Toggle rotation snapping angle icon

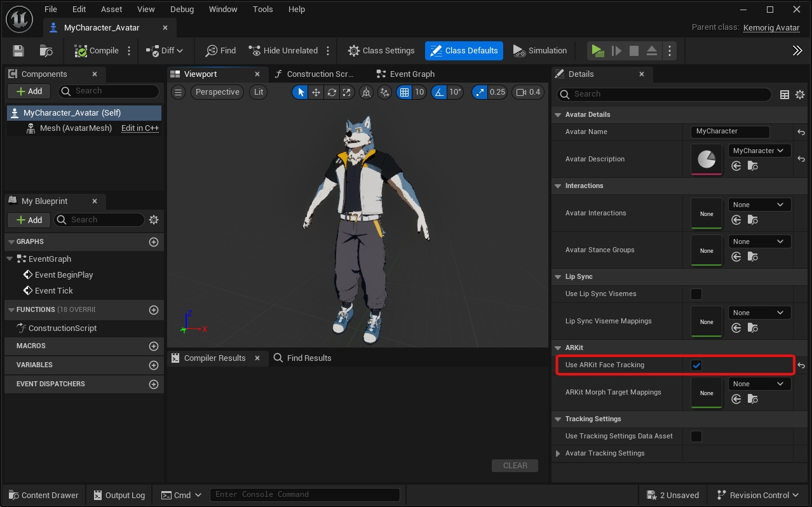pos(439,92)
